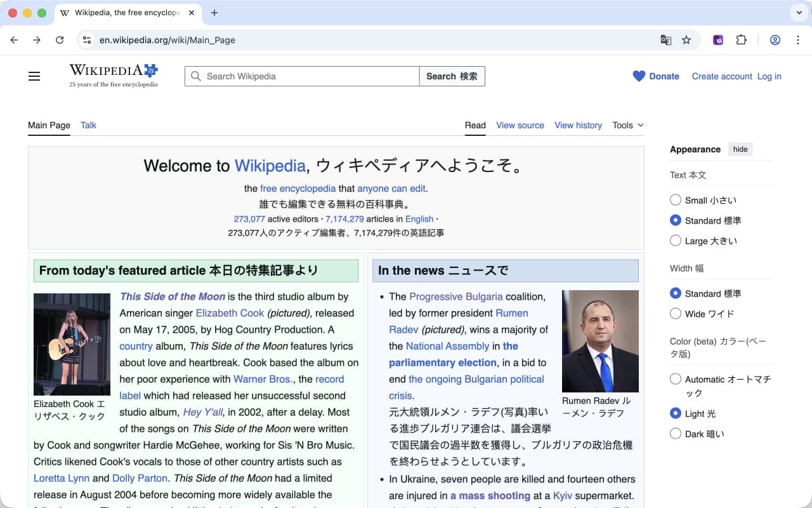
Task: Click the Wikipedia logo
Action: pos(114,76)
